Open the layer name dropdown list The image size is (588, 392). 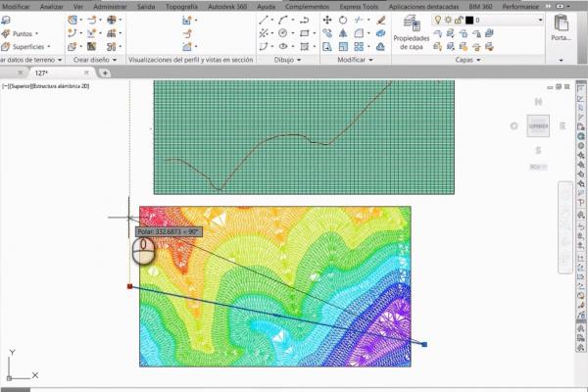[x=538, y=20]
